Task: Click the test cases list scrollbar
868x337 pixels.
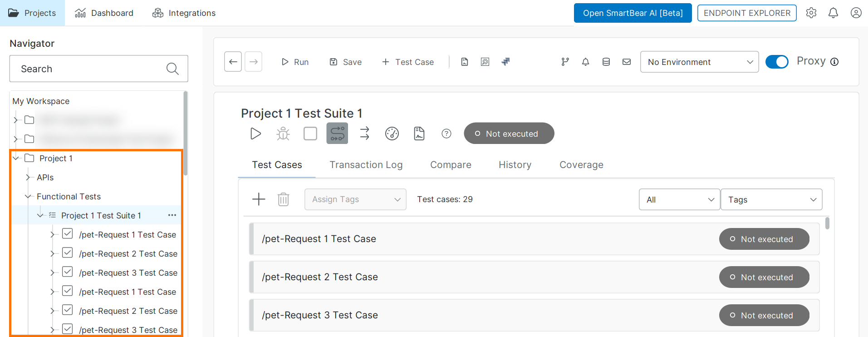Action: pos(827,223)
